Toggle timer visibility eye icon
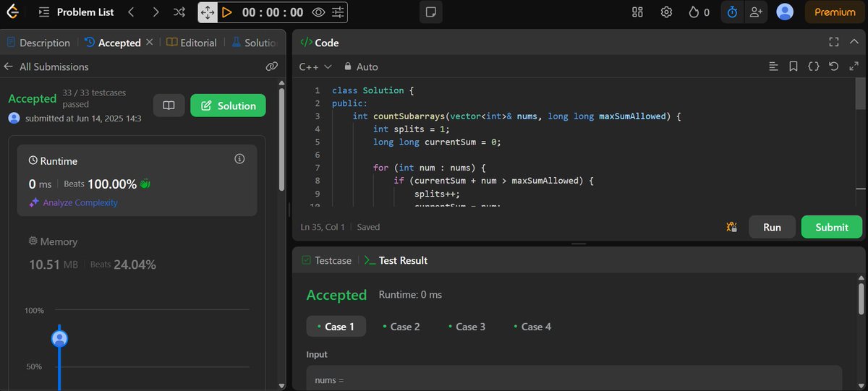This screenshot has width=868, height=391. click(x=318, y=12)
